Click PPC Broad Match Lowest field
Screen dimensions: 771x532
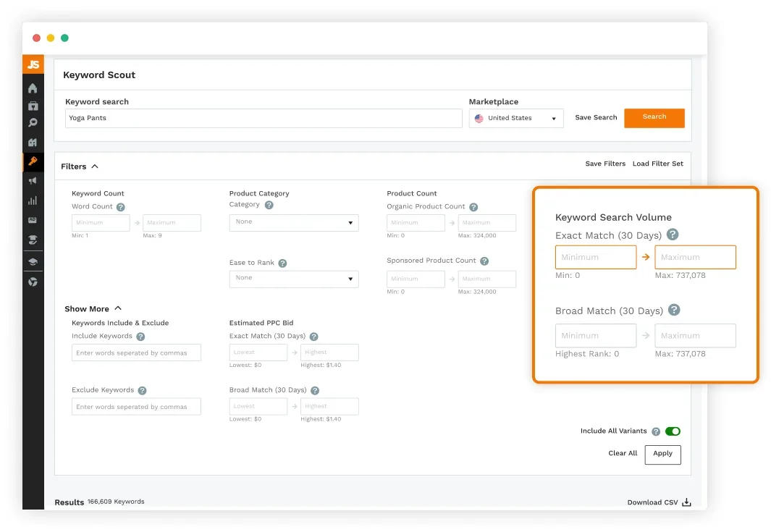tap(258, 407)
